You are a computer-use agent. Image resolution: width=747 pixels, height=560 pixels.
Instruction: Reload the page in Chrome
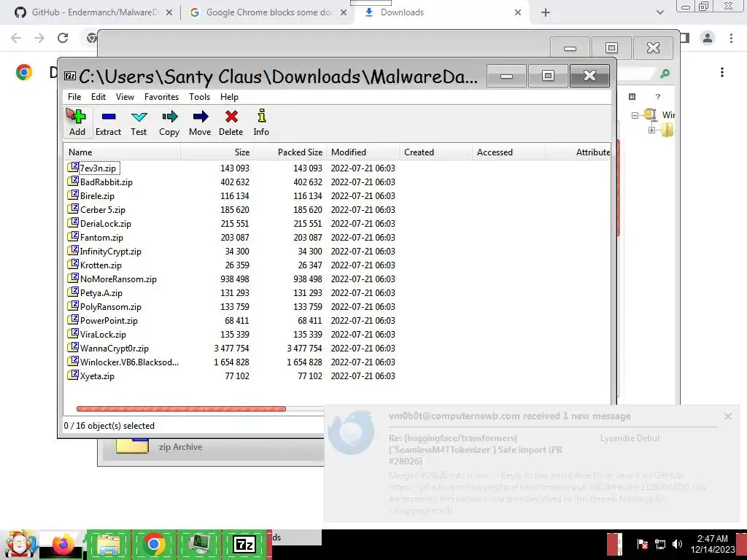[x=63, y=38]
